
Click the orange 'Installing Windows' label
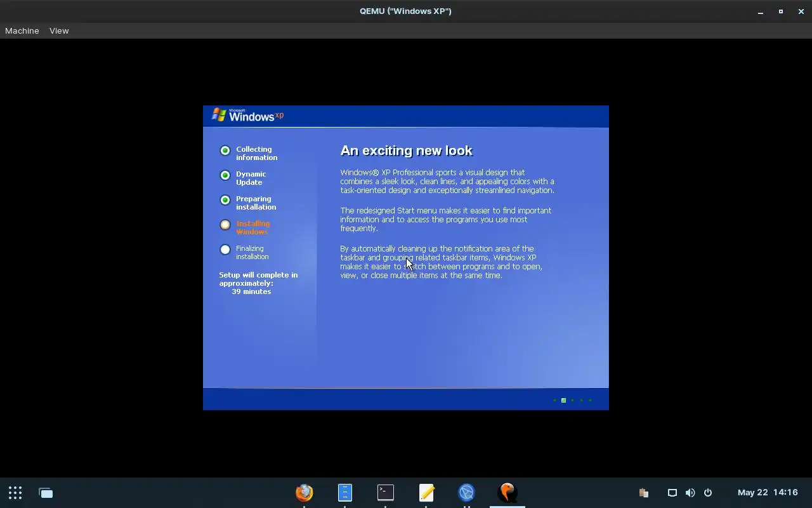252,227
